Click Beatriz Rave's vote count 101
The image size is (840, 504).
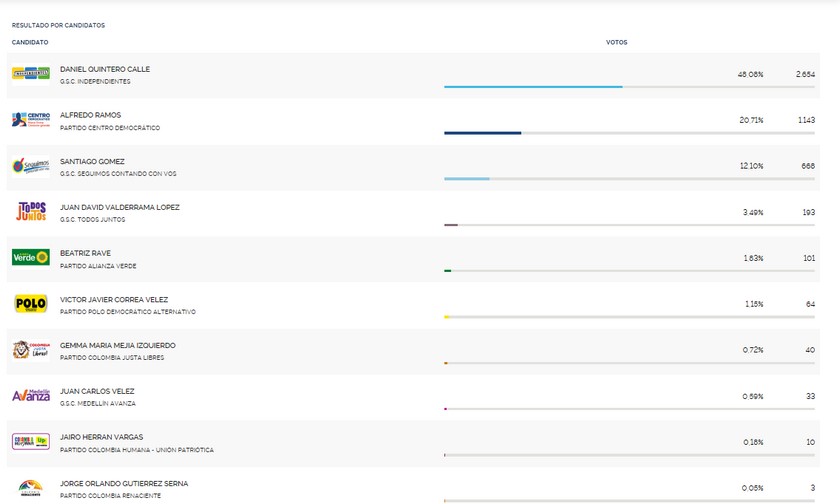(808, 258)
